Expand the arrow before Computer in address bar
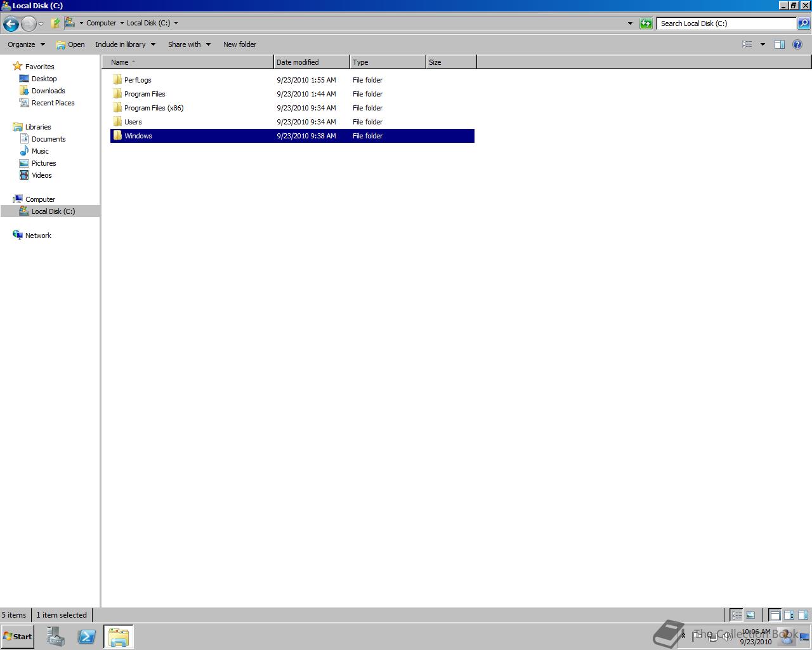 point(81,23)
